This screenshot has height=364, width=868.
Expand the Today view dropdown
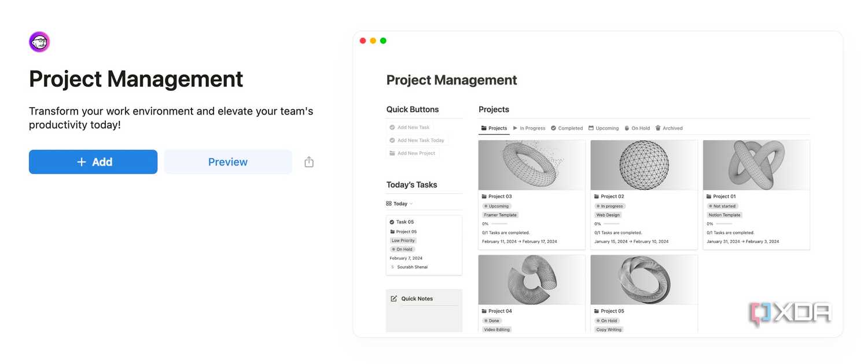click(x=399, y=204)
